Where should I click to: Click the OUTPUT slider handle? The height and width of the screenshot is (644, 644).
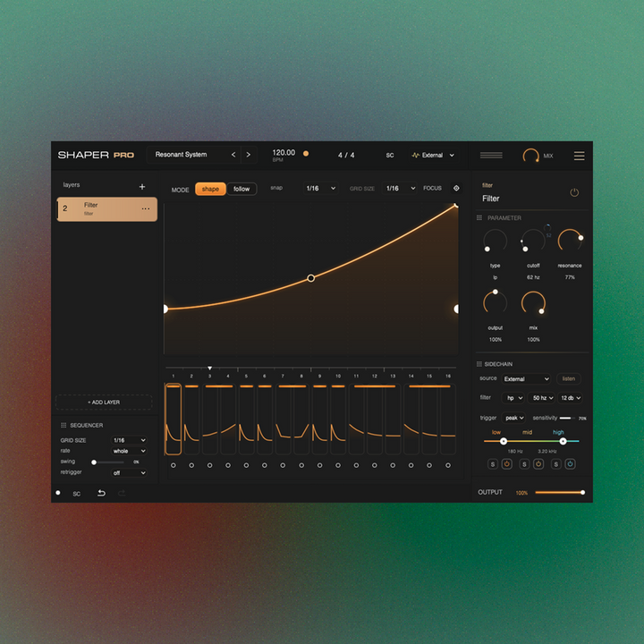582,493
